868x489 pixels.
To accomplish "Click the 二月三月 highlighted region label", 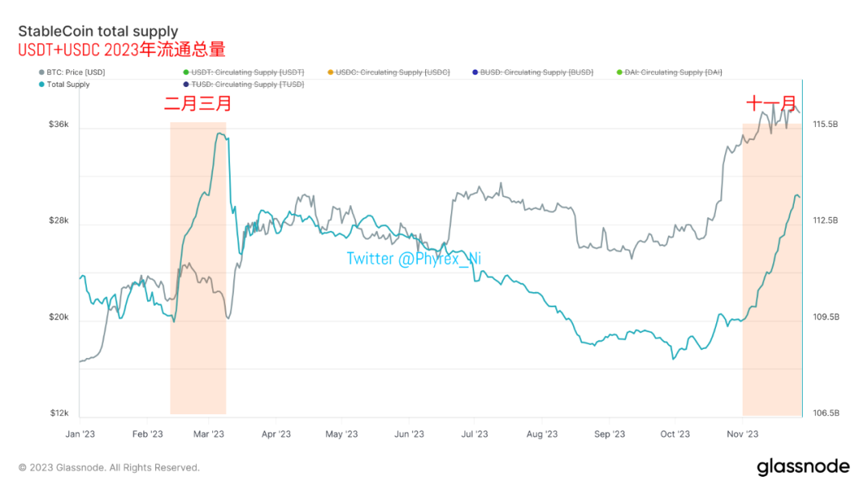I will point(198,104).
